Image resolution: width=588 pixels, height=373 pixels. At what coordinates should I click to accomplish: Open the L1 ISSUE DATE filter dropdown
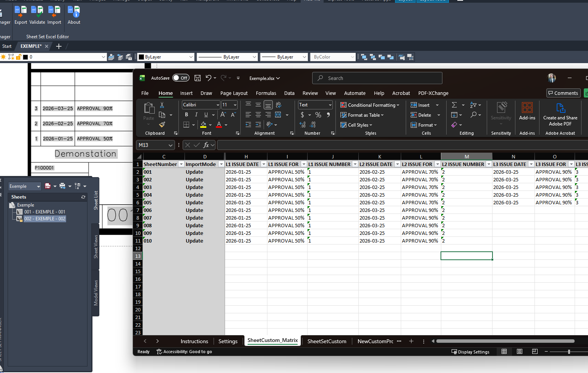(264, 164)
